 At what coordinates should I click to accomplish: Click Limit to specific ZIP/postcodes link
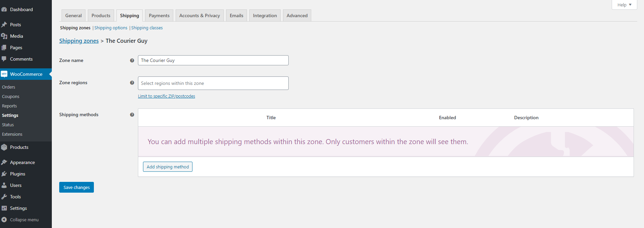pyautogui.click(x=167, y=96)
